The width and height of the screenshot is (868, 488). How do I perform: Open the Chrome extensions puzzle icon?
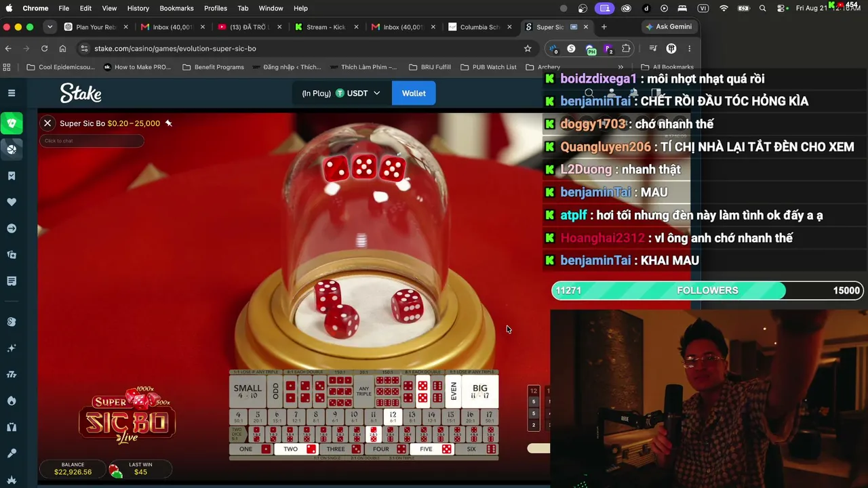626,49
